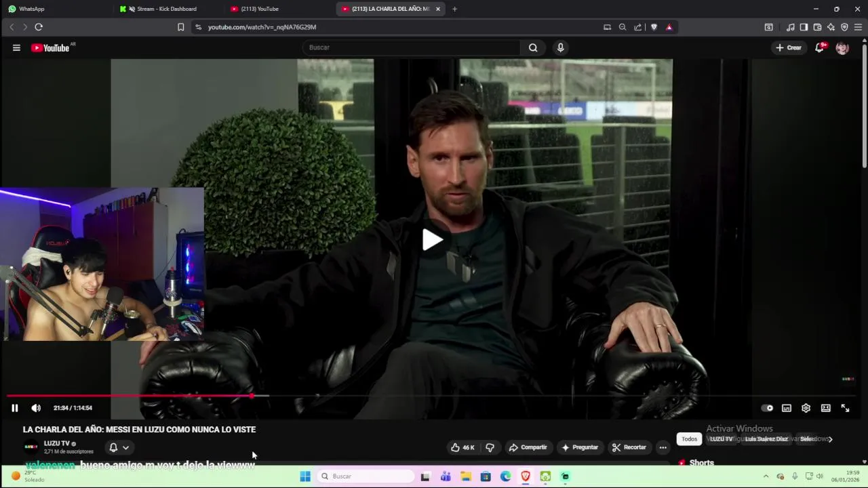
Task: Select the Todos filter chip
Action: pos(689,439)
